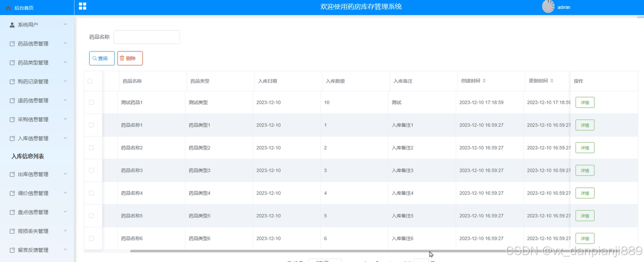Click cell 入库备注4

[x=403, y=193]
